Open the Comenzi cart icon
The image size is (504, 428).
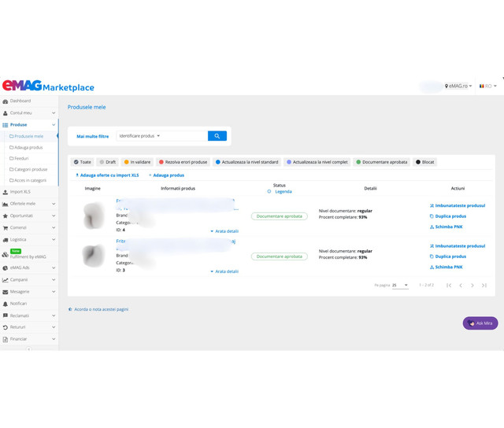[6, 228]
